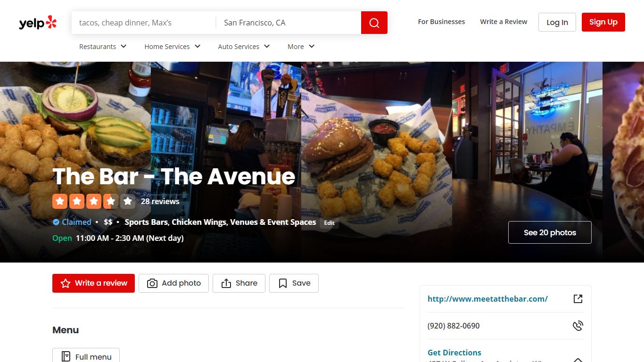Click the Edit categories button
Screen dimensions: 644x362
pos(329,223)
